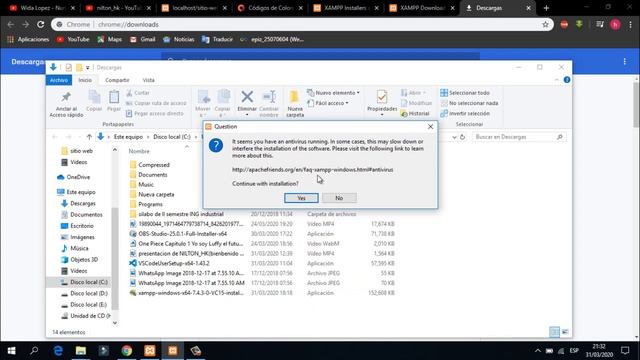Screen dimensions: 640x360
Task: Show hidden system tray icons
Action: 538,351
